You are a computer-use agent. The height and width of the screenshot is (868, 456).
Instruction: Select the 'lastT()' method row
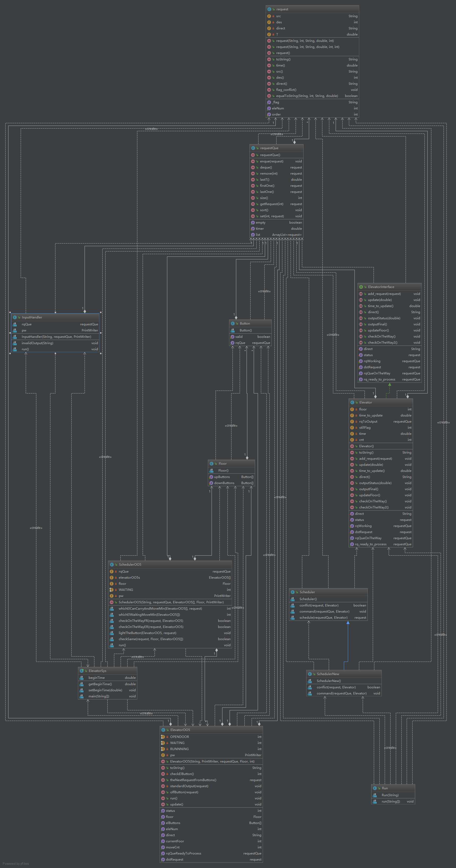[x=277, y=180]
